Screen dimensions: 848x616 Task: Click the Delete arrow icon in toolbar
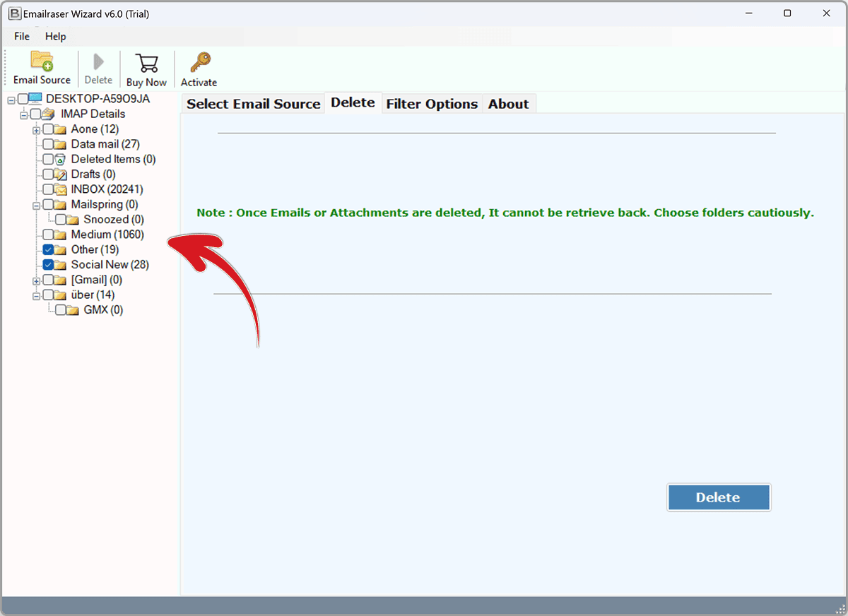tap(98, 62)
